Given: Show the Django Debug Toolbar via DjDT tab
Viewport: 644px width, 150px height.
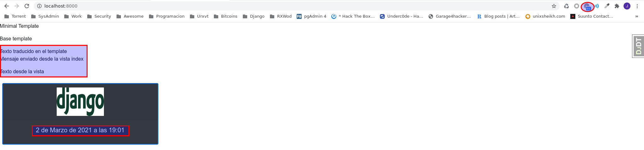Looking at the screenshot, I should [638, 46].
